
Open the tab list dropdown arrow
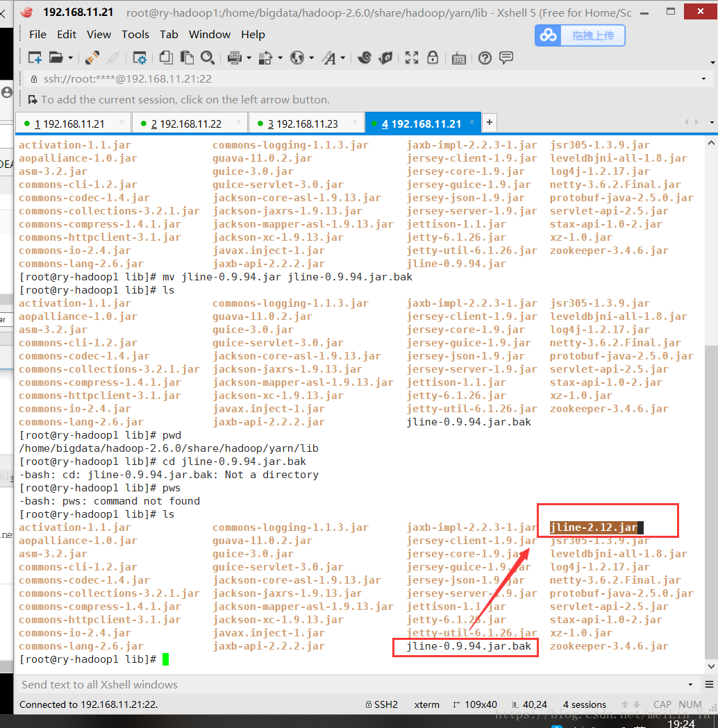[712, 123]
